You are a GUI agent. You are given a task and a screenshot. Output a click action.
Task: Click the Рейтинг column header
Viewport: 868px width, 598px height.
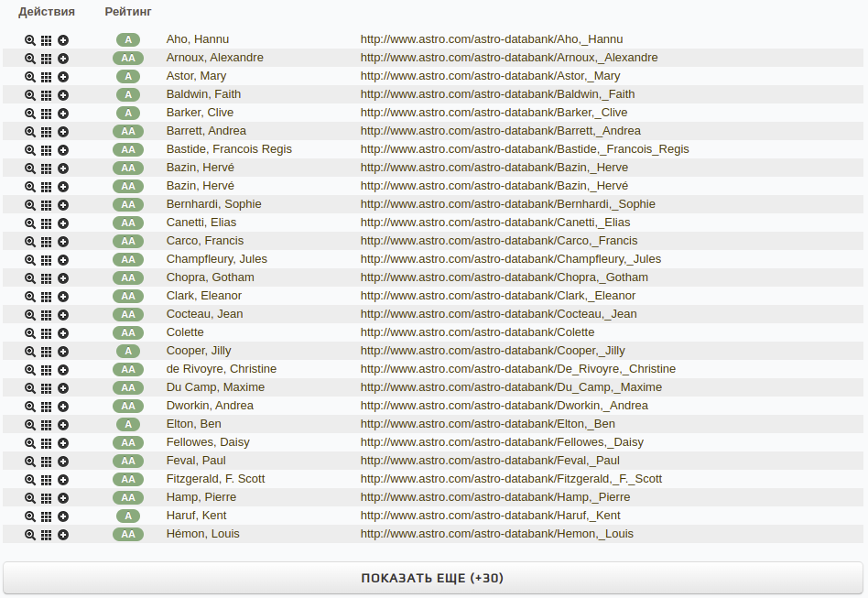point(128,12)
